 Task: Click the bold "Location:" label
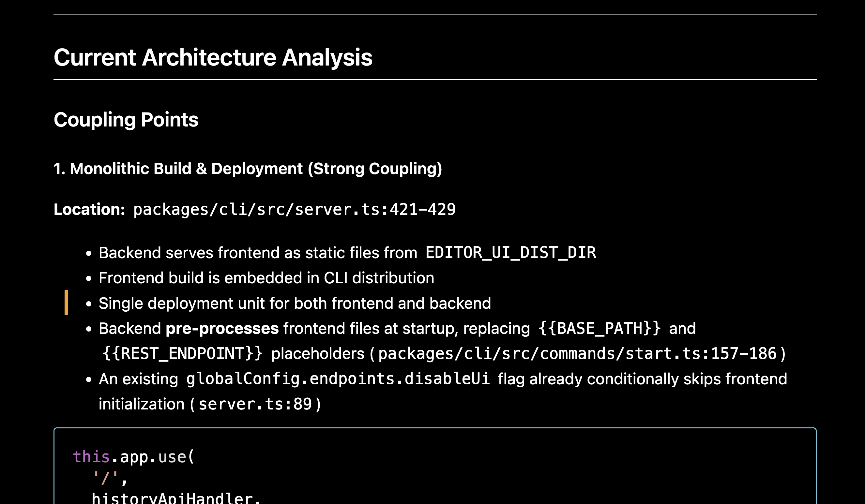pos(89,209)
